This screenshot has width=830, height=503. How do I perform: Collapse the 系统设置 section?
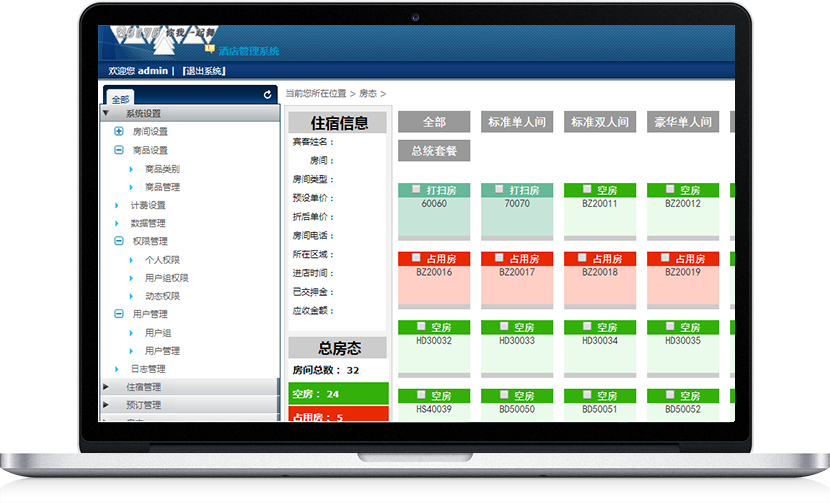(x=107, y=114)
